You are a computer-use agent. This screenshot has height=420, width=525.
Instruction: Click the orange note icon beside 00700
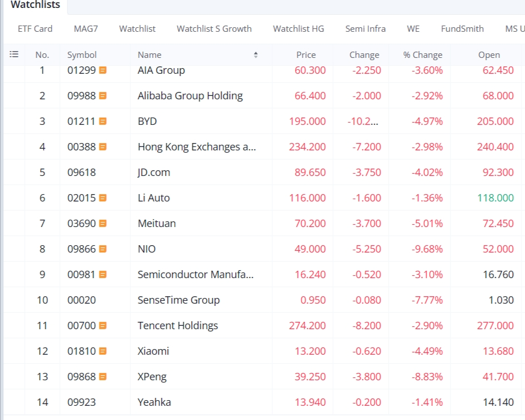103,326
